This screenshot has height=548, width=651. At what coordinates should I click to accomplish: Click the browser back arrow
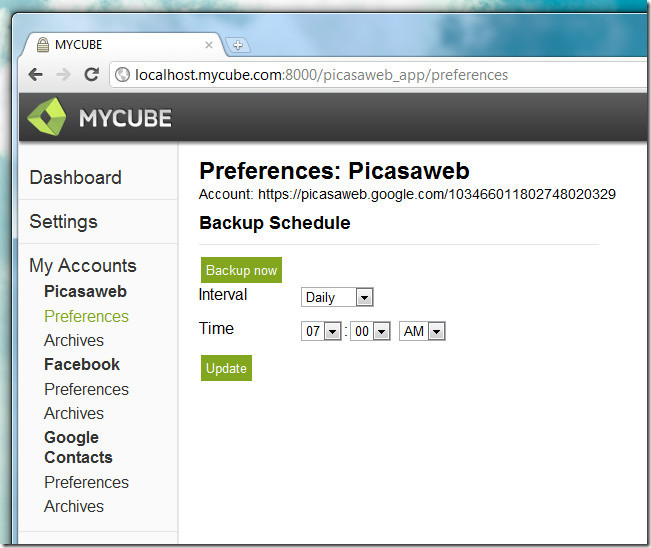(36, 75)
